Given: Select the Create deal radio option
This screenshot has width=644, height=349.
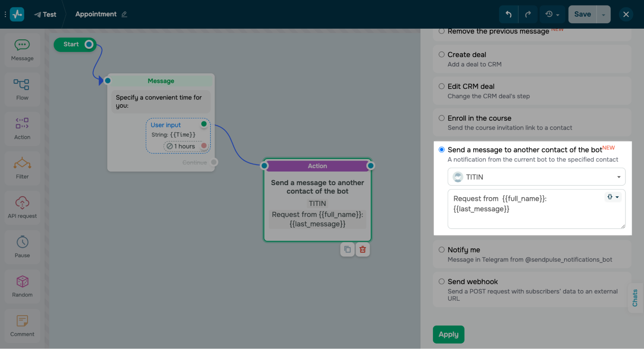Looking at the screenshot, I should click(x=441, y=55).
